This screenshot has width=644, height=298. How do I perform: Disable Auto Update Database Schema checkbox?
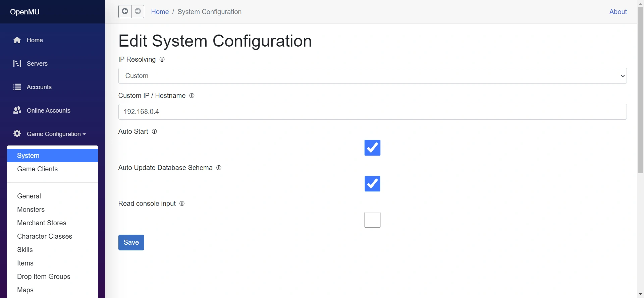pos(372,184)
